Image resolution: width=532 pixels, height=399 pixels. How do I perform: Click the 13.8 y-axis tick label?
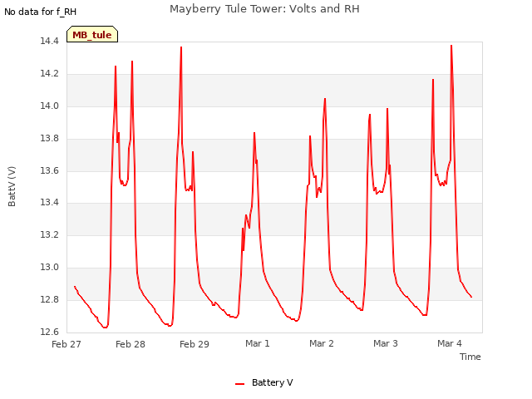point(49,138)
